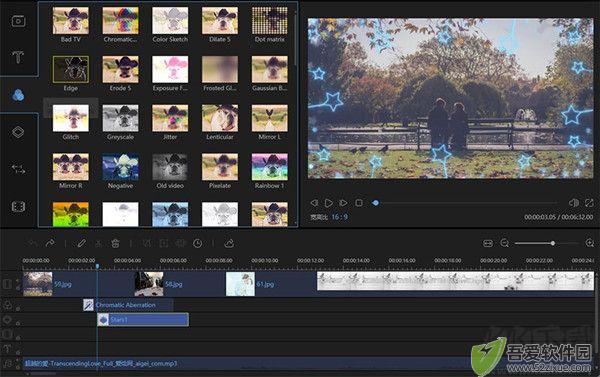The width and height of the screenshot is (600, 377).
Task: Open the Media library sidebar tab
Action: 18,21
